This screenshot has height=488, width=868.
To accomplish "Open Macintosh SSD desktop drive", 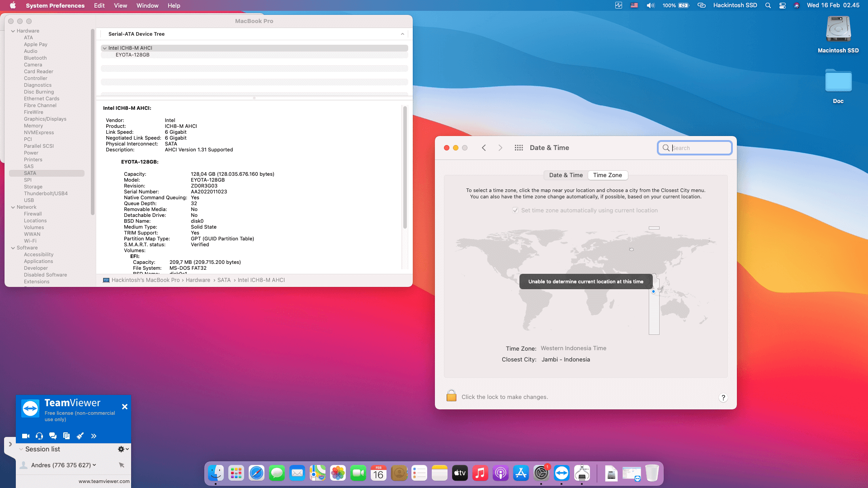I will (x=838, y=35).
